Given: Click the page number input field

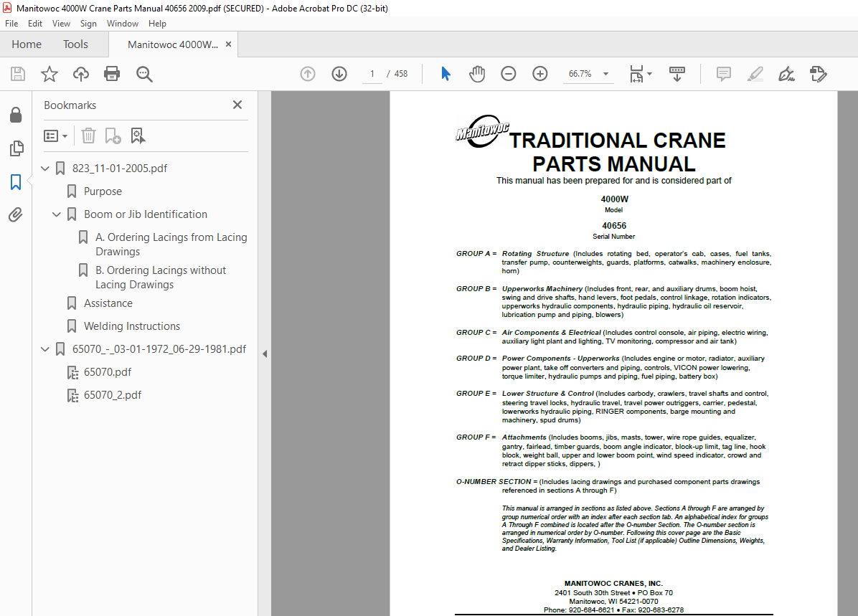Looking at the screenshot, I should point(372,74).
